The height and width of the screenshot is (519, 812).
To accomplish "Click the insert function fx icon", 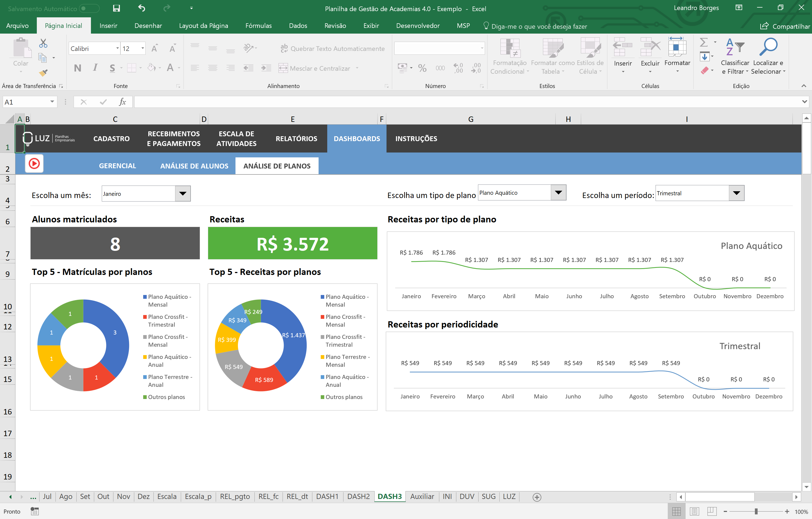I will point(122,102).
